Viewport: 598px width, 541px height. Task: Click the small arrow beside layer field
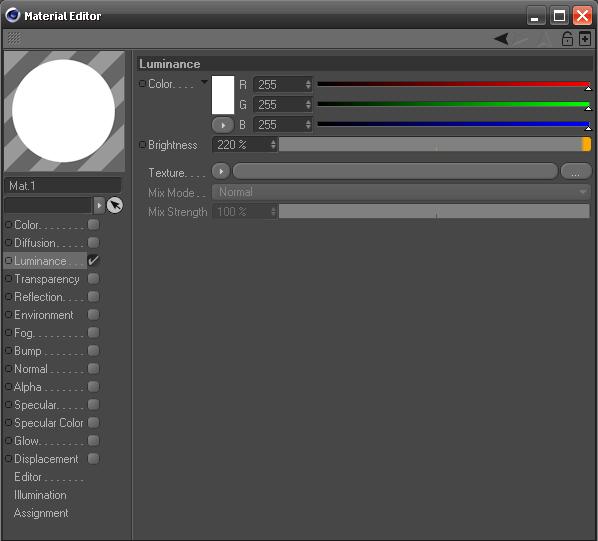99,205
